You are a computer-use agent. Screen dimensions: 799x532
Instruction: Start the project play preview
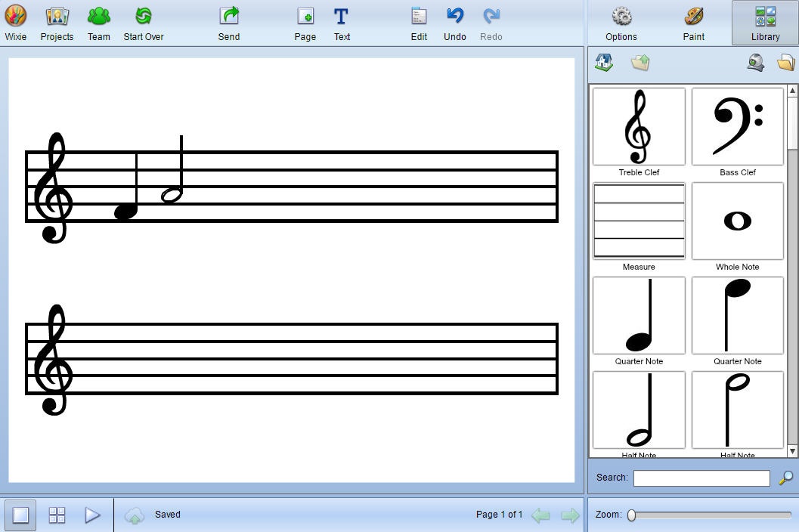(93, 515)
